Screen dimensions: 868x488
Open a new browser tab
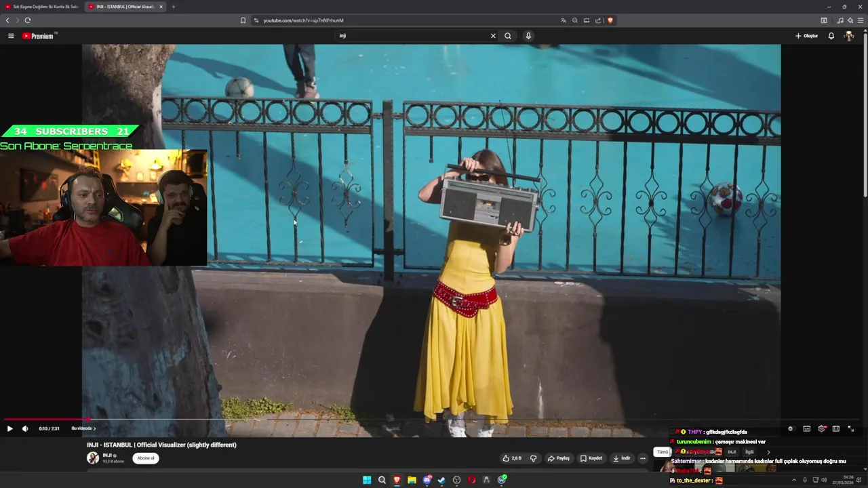coord(174,7)
